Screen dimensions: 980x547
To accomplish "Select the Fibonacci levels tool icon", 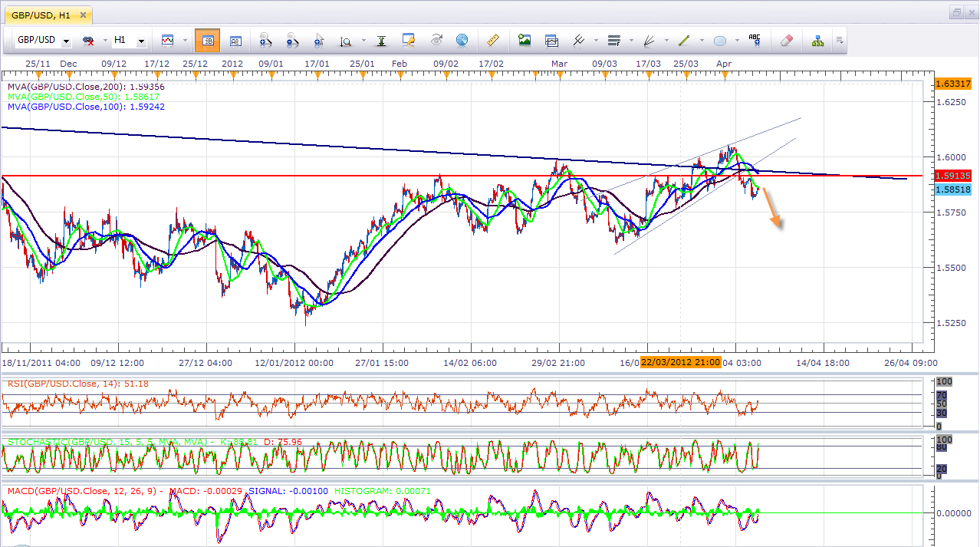I will pyautogui.click(x=614, y=41).
